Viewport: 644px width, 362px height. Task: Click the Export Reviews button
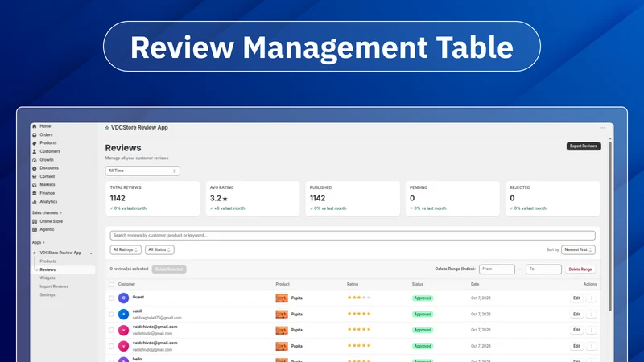click(x=583, y=146)
